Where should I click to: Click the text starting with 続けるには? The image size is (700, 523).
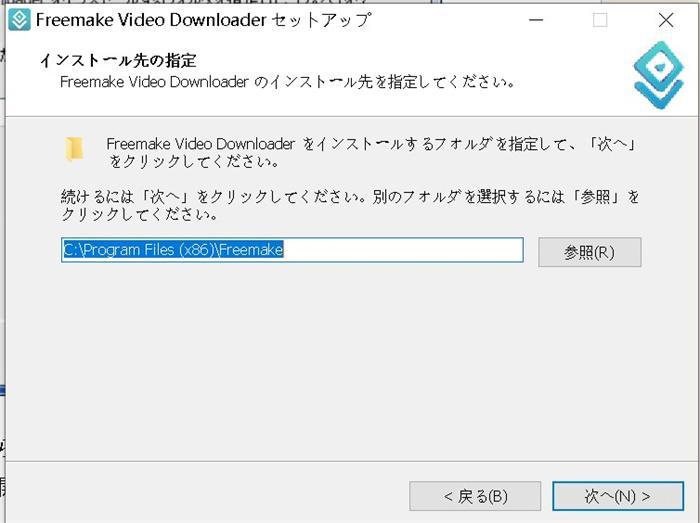(x=350, y=205)
